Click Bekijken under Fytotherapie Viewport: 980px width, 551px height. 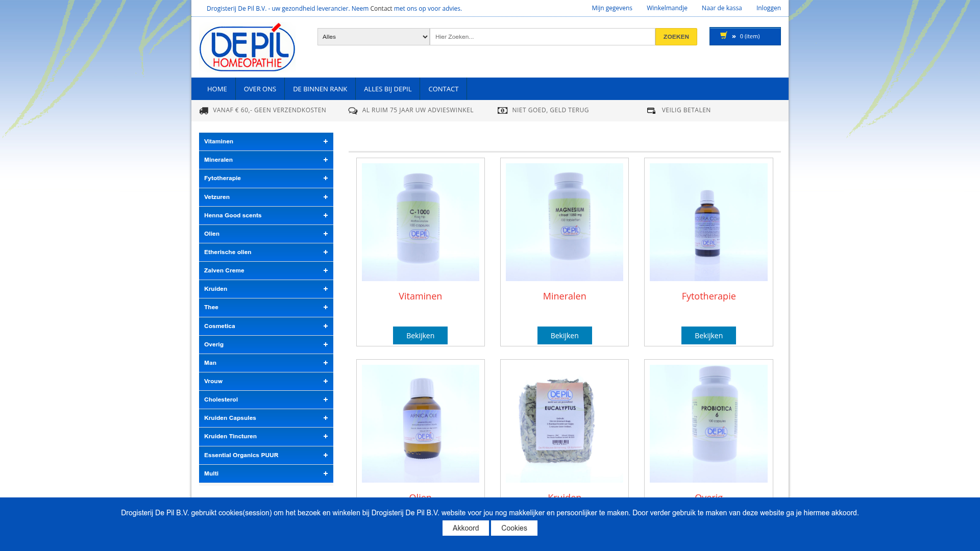(x=708, y=336)
